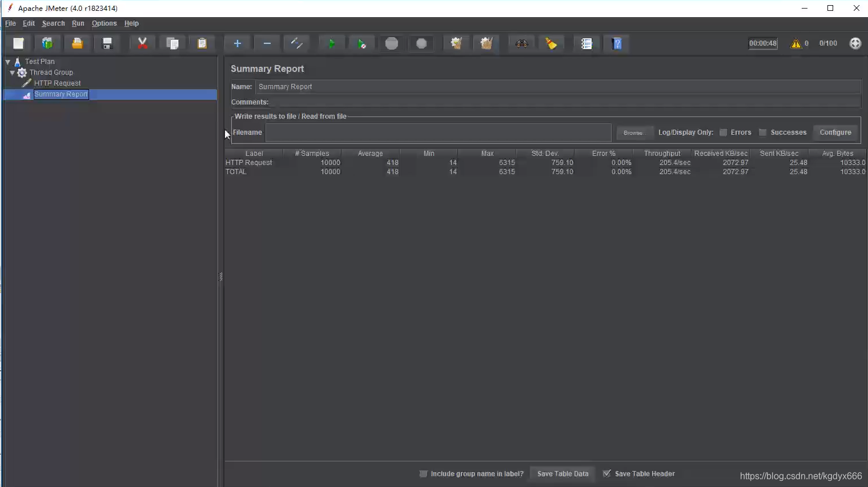
Task: Click the Expand All plus icon
Action: (238, 43)
